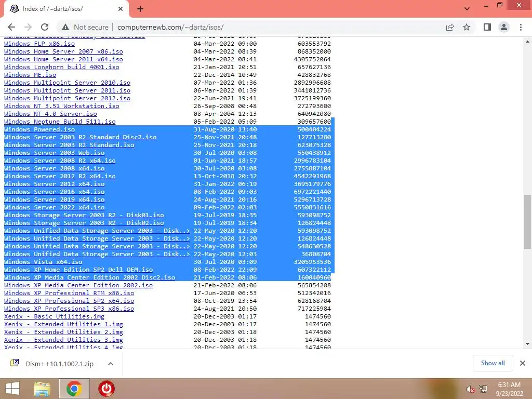This screenshot has width=532, height=399.
Task: Download Windows Home Server 2011 x64.iso
Action: point(63,59)
